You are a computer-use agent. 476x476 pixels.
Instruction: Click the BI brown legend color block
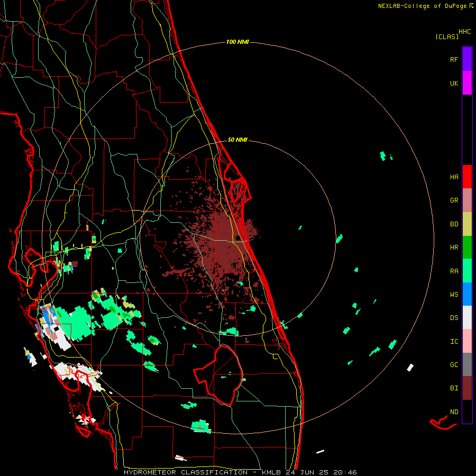[467, 388]
